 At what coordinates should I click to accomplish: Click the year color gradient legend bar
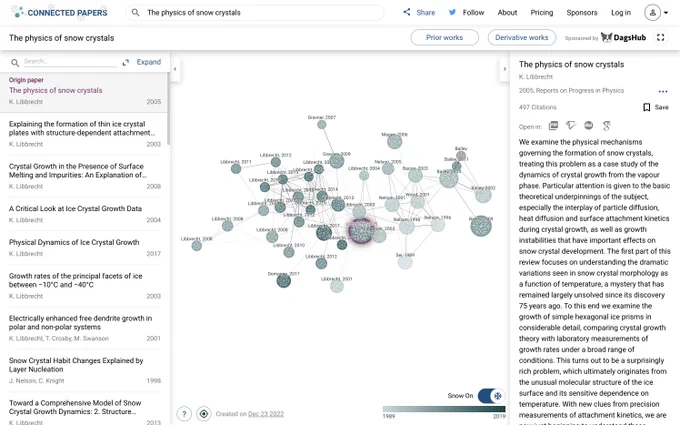click(x=444, y=409)
